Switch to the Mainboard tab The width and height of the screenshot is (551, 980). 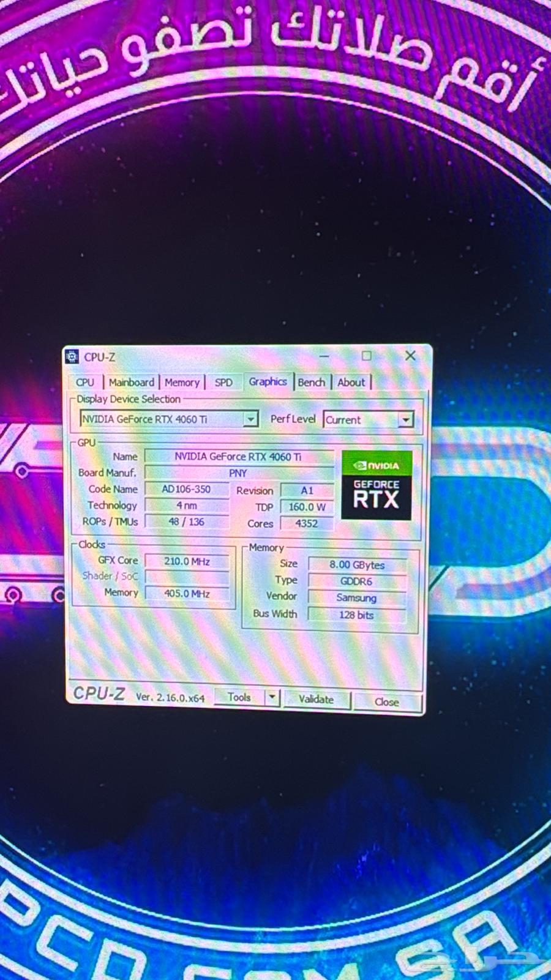click(131, 383)
